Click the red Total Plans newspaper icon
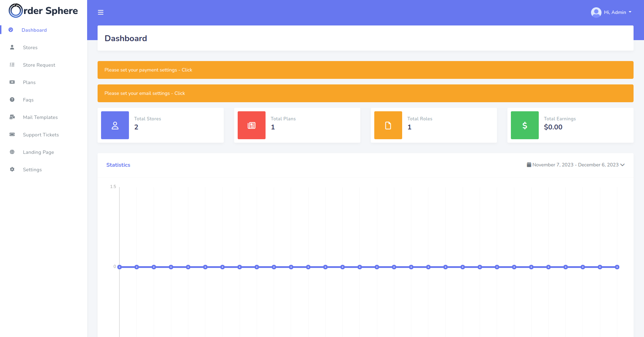 (x=251, y=125)
